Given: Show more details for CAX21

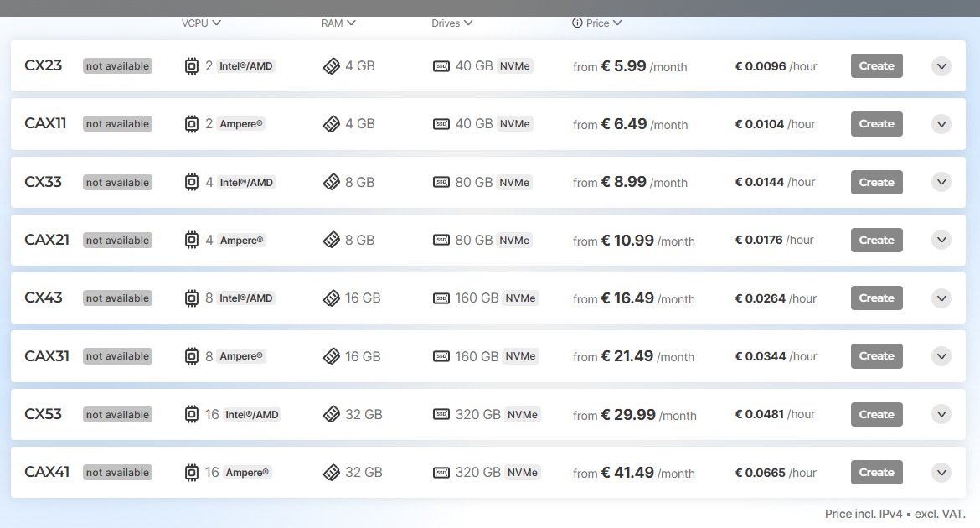Looking at the screenshot, I should [941, 240].
